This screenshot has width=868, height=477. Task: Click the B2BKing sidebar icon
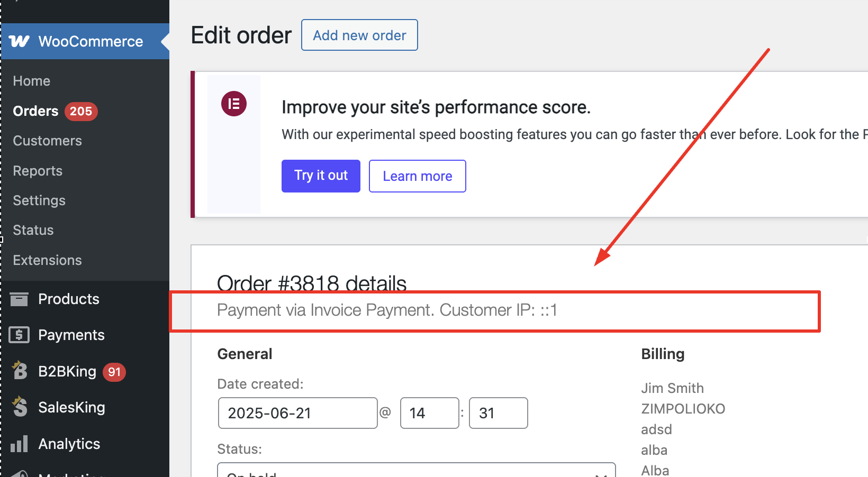point(20,371)
